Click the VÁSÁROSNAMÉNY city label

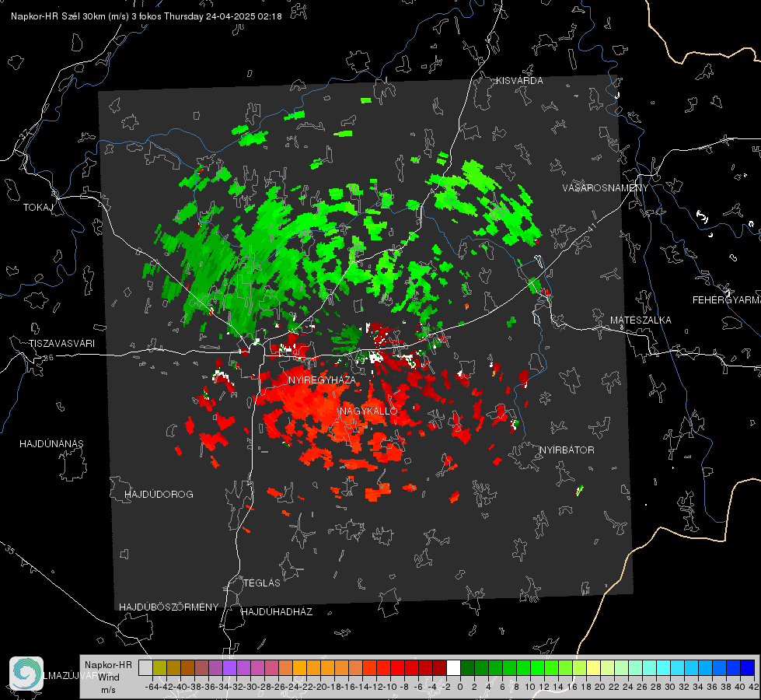606,188
